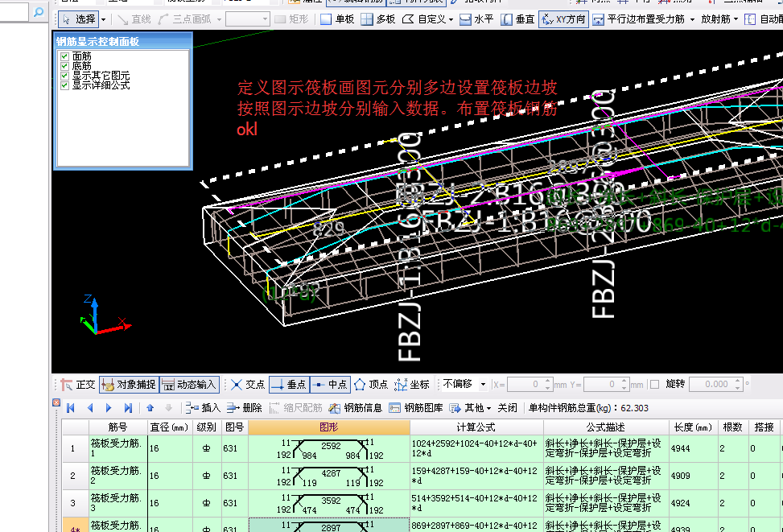Activate the 选择 selection tool
This screenshot has width=783, height=532.
pyautogui.click(x=78, y=19)
